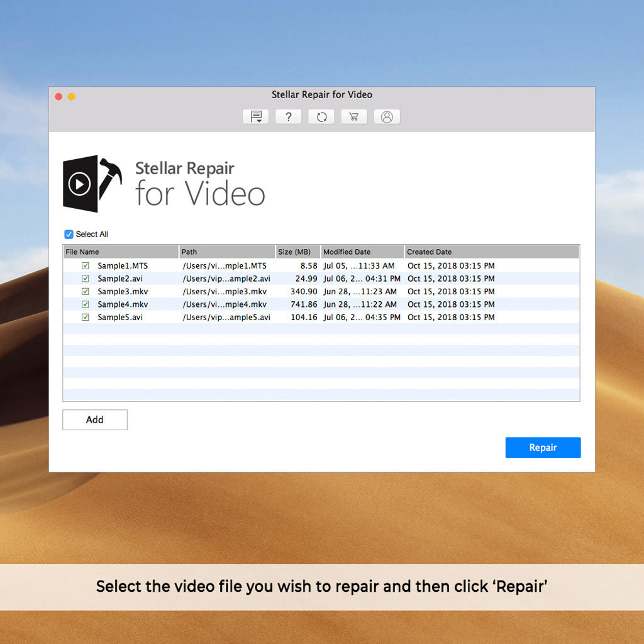Click the user account activation icon
Screen dimensions: 644x644
(x=387, y=116)
